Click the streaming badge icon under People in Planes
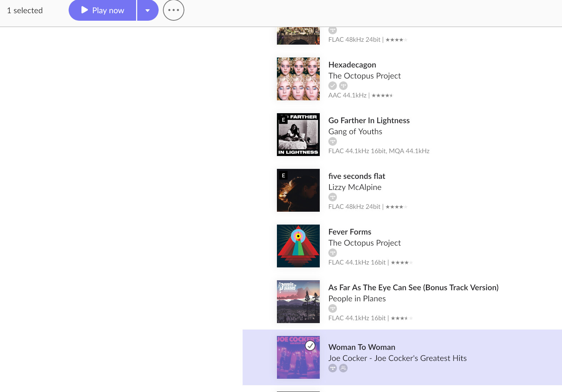This screenshot has height=392, width=562. (x=333, y=308)
